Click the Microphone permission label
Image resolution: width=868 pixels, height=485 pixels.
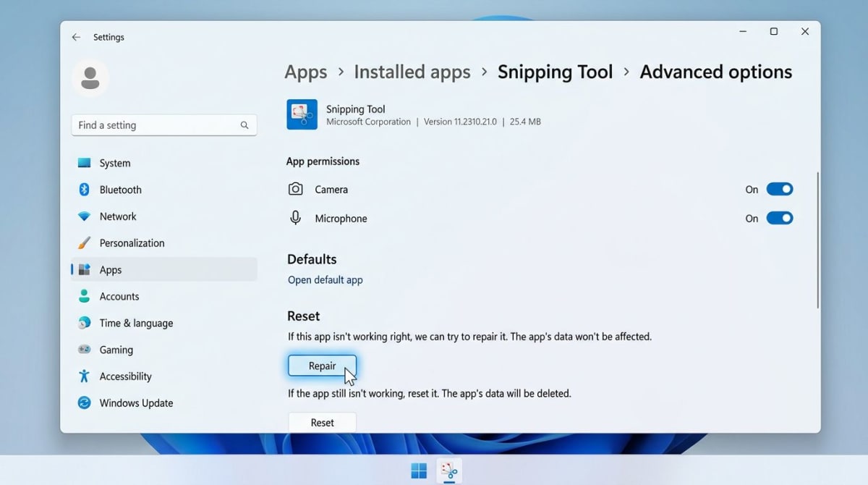click(341, 219)
